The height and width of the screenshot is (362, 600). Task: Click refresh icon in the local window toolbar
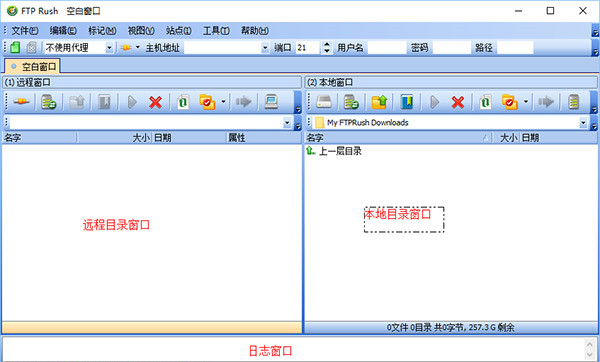tap(486, 102)
